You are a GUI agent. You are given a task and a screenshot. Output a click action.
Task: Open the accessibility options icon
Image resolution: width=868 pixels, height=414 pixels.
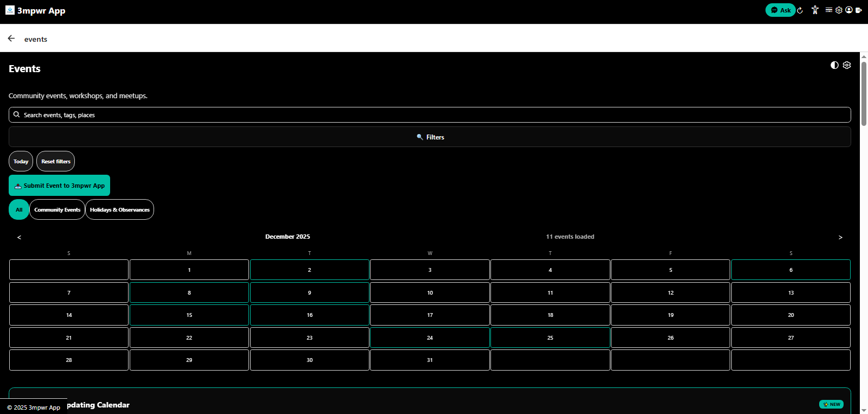815,10
